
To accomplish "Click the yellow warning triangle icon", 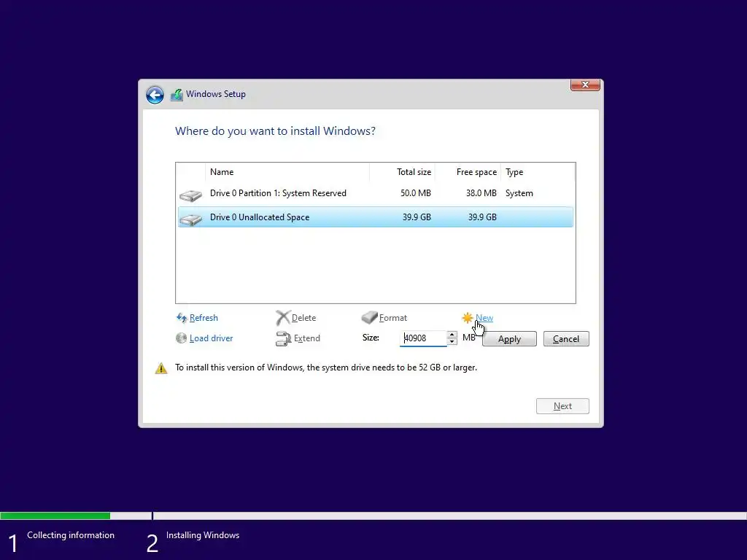I will coord(161,368).
